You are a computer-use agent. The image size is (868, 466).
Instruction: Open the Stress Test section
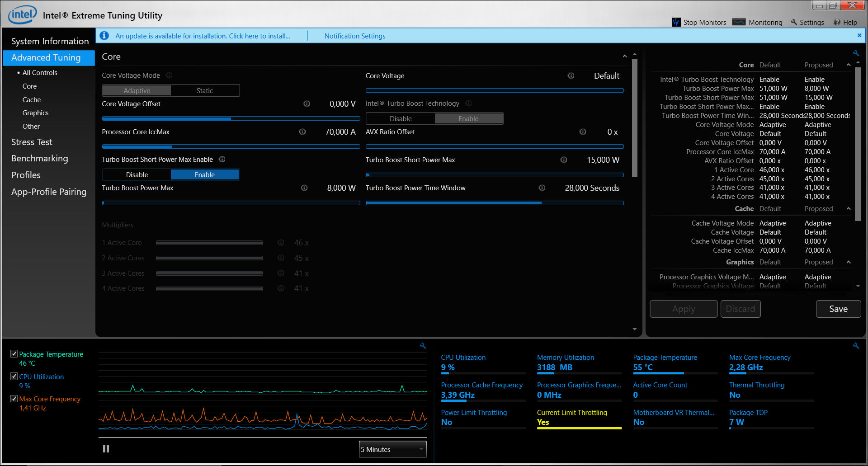click(32, 142)
